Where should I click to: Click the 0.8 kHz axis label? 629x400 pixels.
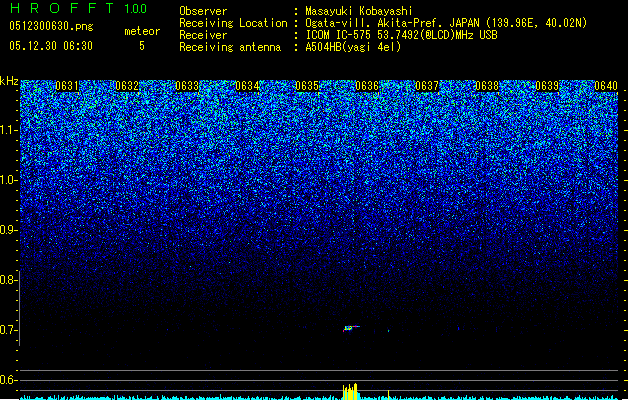click(x=9, y=280)
